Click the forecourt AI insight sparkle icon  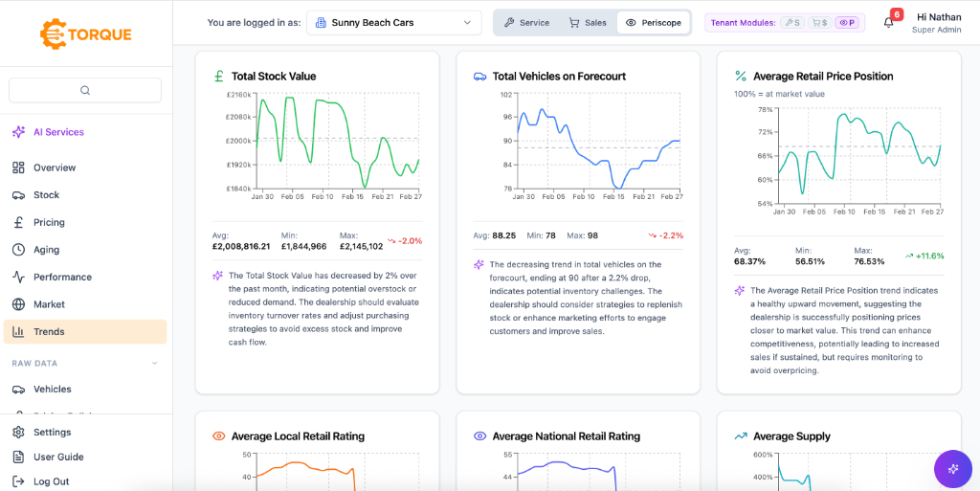point(479,264)
